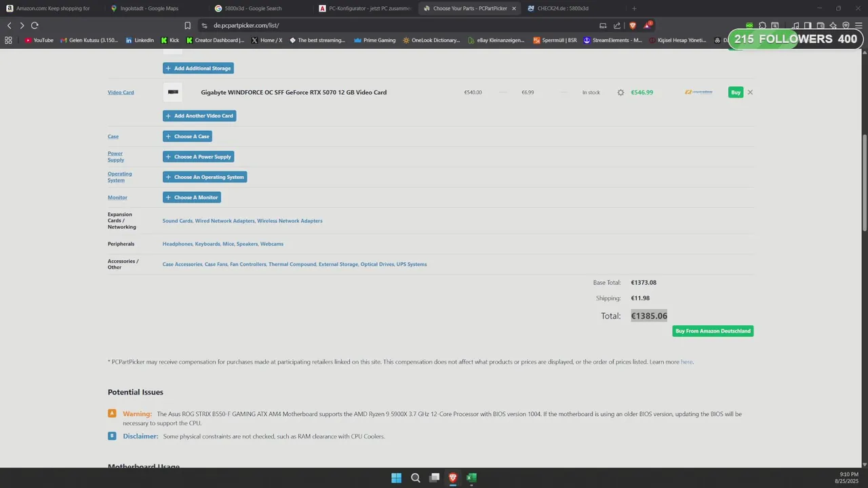The image size is (868, 488).
Task: Bookmark this page with the bookmark icon
Action: 188,25
